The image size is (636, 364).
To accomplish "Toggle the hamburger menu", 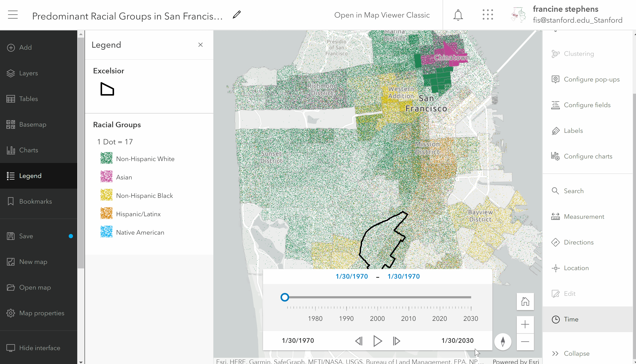I will (x=13, y=15).
